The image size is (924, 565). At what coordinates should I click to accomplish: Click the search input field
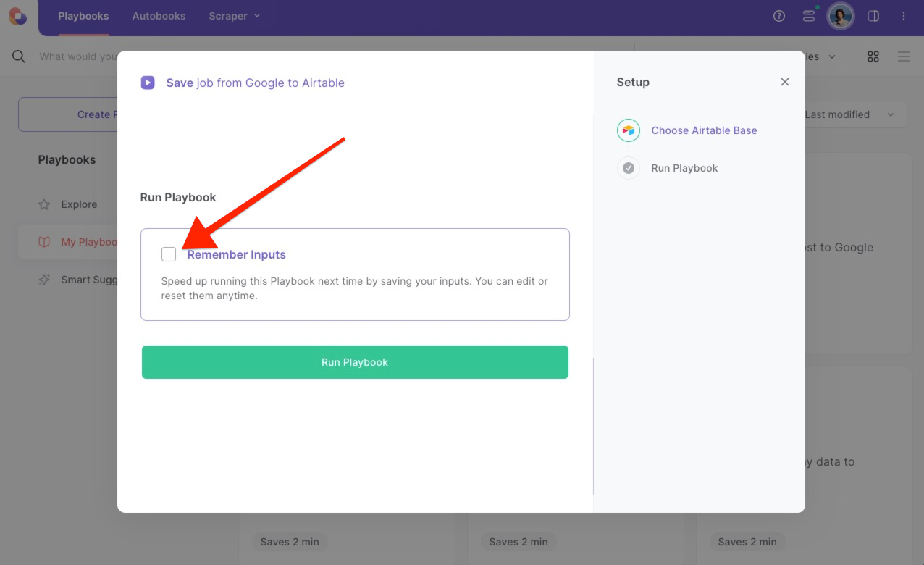tap(78, 56)
